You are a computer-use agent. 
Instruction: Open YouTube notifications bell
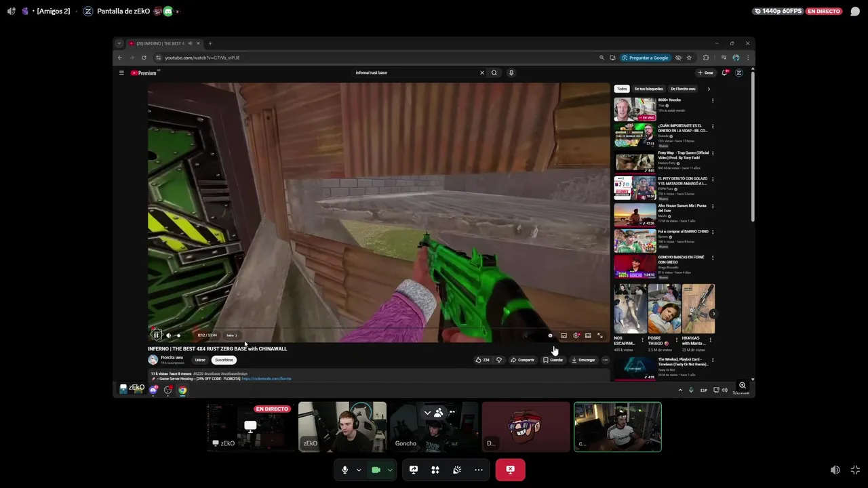pos(725,73)
